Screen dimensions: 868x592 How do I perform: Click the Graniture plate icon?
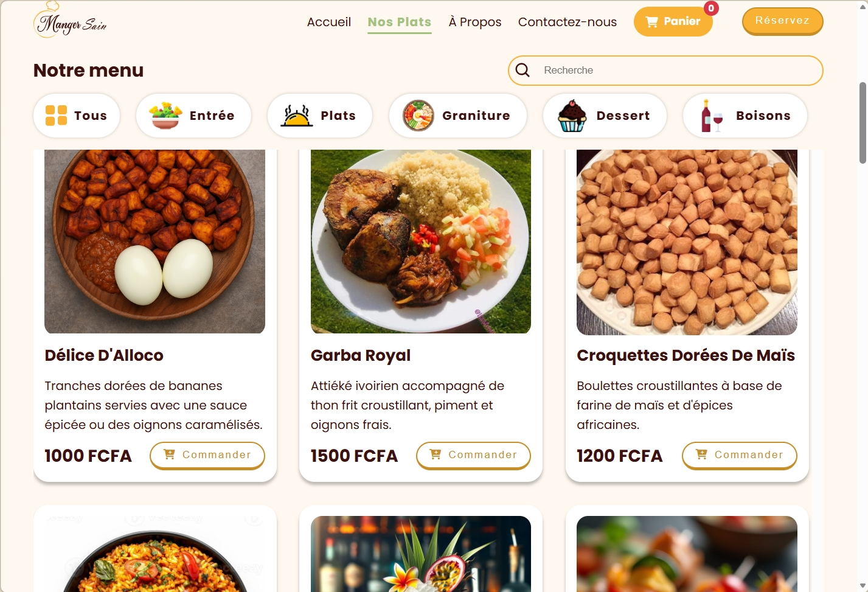tap(418, 116)
